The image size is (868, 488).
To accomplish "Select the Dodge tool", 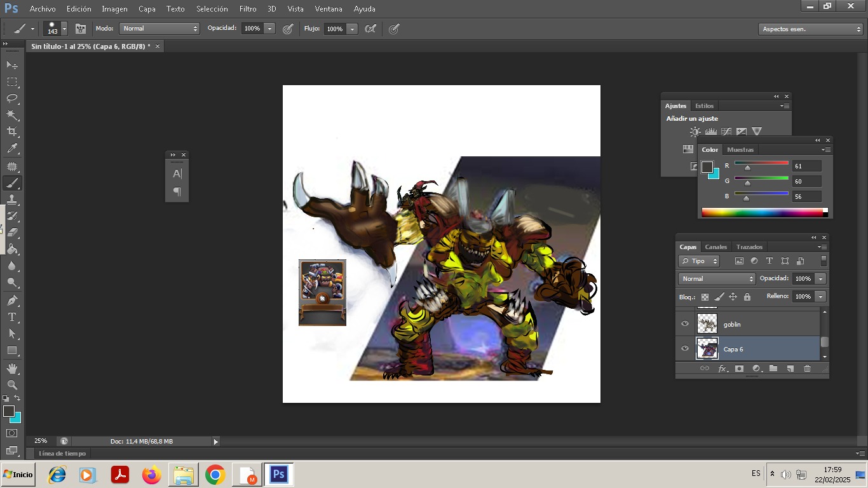I will (x=12, y=282).
